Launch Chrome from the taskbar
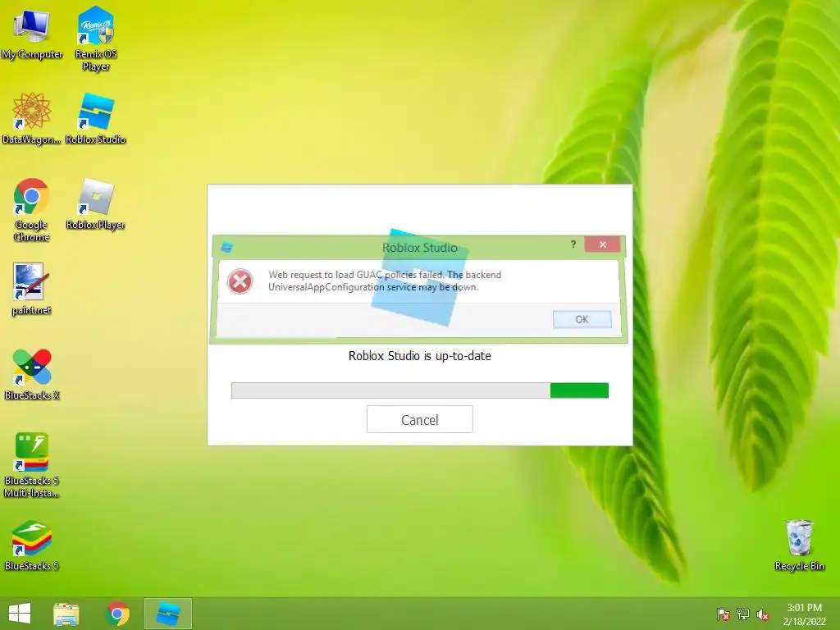 pyautogui.click(x=117, y=614)
